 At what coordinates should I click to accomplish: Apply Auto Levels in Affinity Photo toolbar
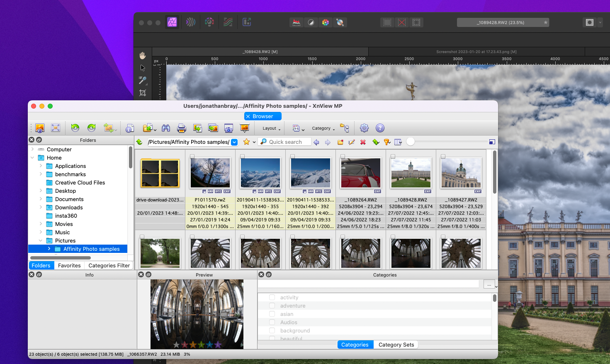(x=296, y=22)
